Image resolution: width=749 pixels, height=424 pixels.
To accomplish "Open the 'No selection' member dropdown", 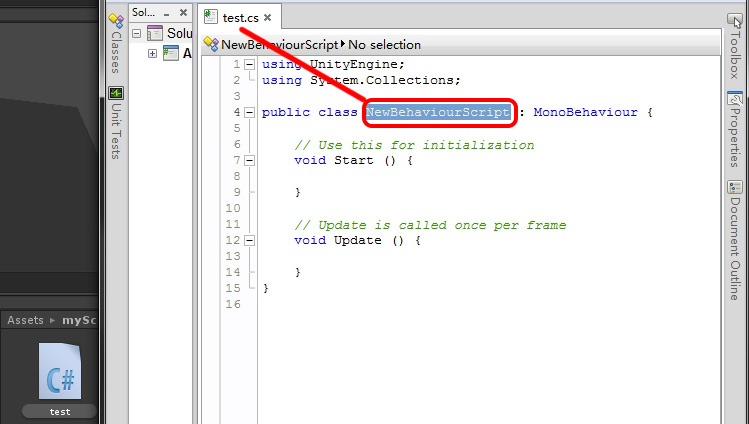I will click(384, 44).
